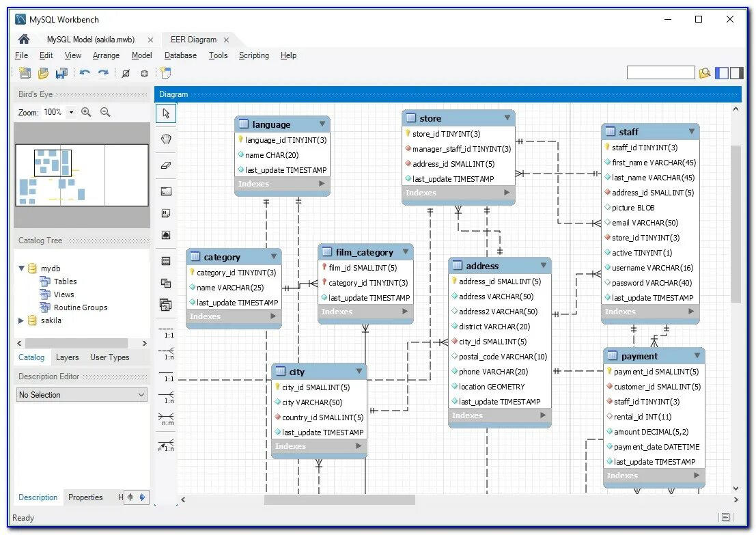
Task: Undo the last action
Action: click(x=85, y=73)
